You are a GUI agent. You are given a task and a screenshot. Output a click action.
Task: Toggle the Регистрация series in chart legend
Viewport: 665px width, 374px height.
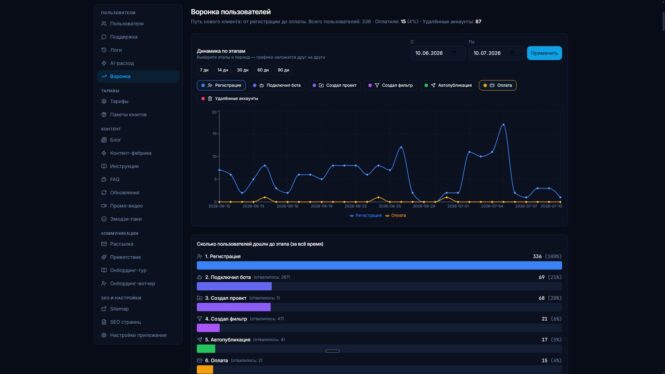(365, 215)
